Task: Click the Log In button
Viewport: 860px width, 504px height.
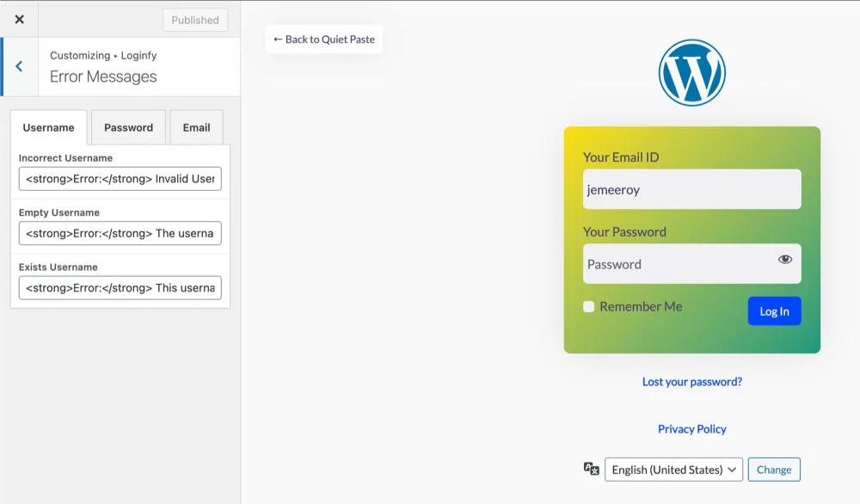Action: pos(774,311)
